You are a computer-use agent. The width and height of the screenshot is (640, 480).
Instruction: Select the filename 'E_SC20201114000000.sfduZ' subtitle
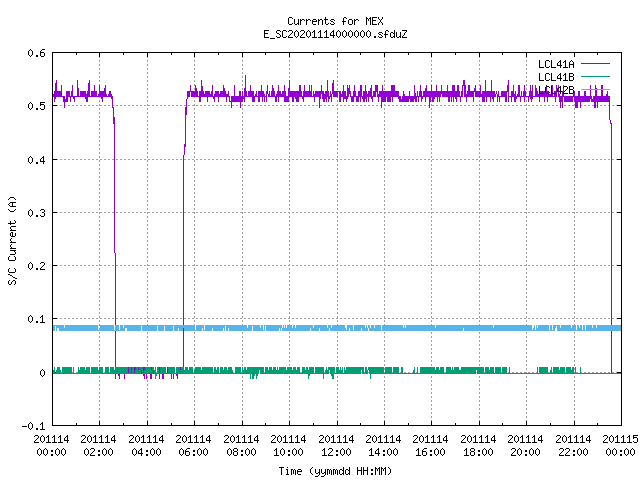(335, 34)
